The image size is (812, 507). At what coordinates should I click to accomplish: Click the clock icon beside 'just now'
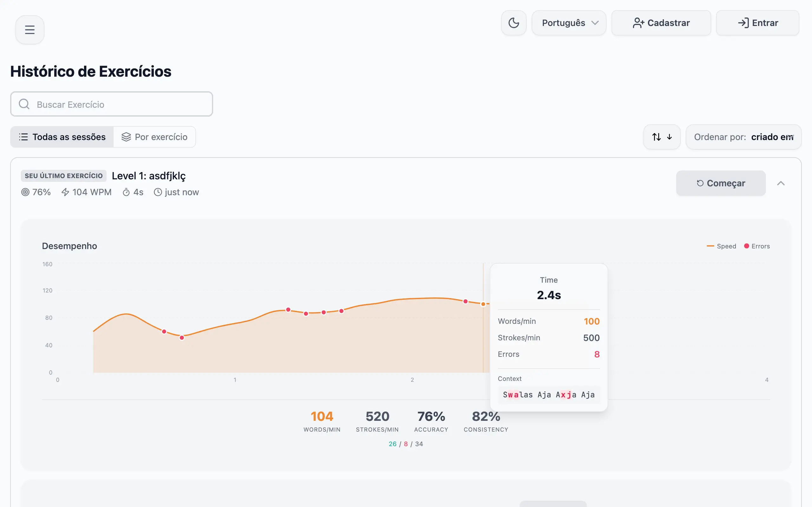[157, 192]
